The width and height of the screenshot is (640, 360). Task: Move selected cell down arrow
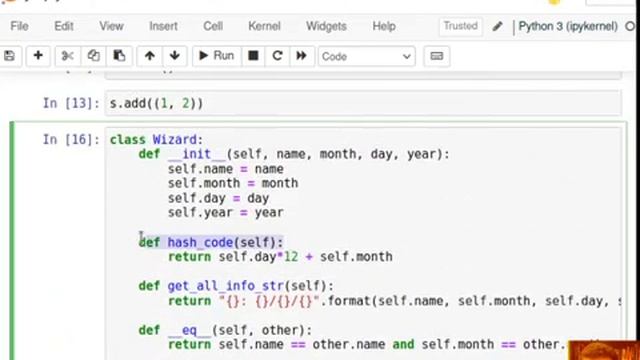175,56
